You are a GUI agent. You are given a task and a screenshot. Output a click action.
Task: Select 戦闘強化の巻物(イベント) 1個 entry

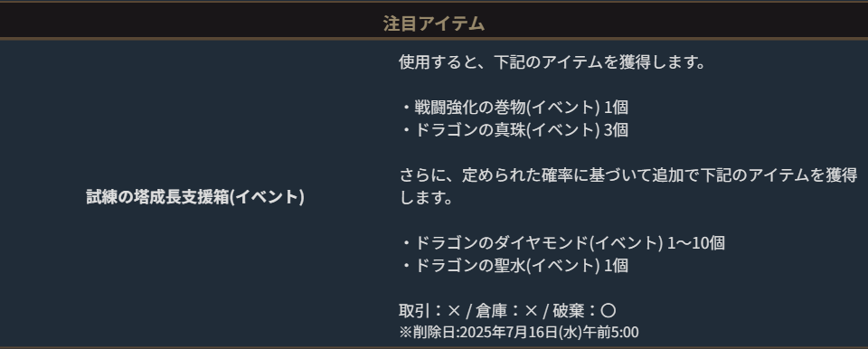(514, 107)
